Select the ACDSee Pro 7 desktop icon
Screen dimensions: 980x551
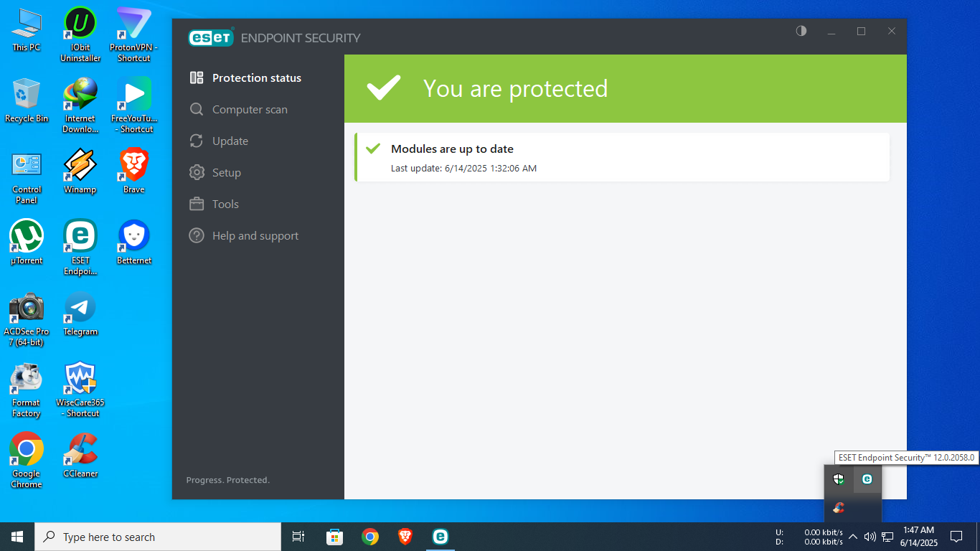27,319
